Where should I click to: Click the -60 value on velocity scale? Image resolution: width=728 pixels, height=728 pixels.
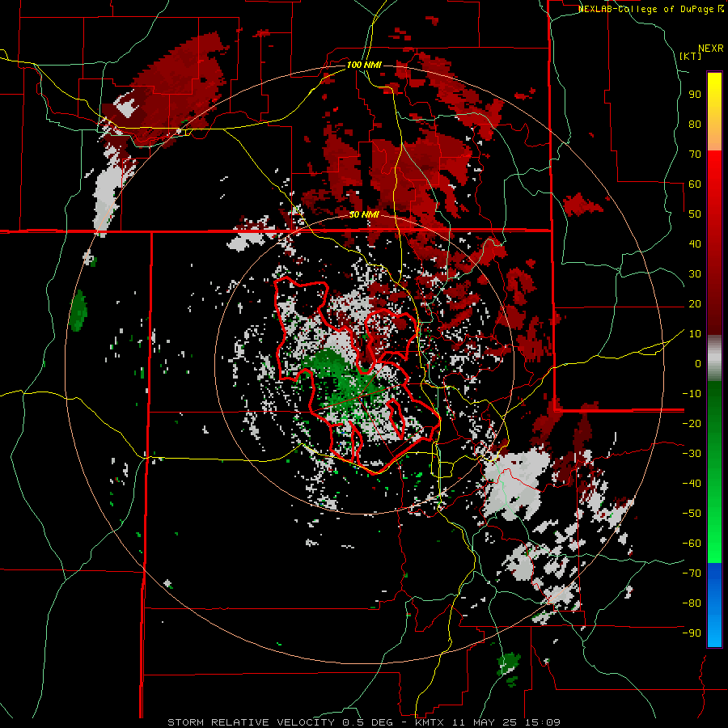tap(692, 544)
